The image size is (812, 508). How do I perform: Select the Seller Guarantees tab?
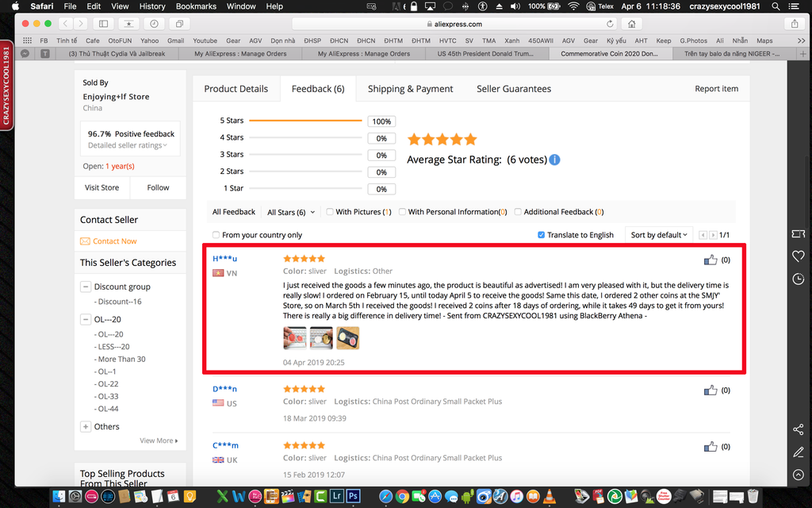click(514, 89)
